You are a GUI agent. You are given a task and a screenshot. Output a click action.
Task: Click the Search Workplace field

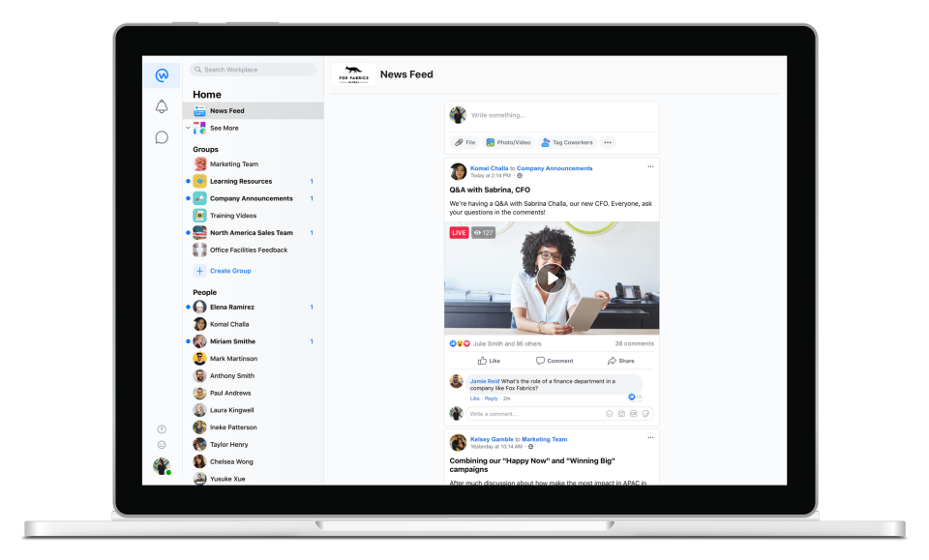click(x=253, y=69)
